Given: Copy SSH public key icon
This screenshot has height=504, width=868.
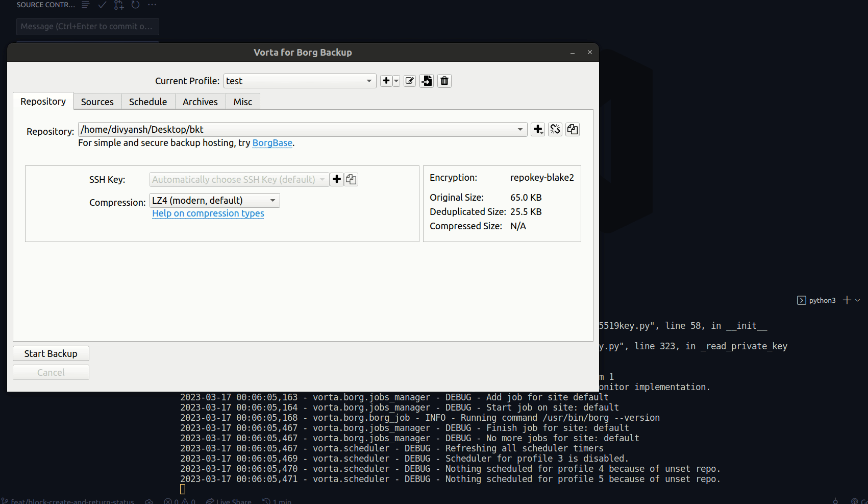Looking at the screenshot, I should pyautogui.click(x=351, y=179).
